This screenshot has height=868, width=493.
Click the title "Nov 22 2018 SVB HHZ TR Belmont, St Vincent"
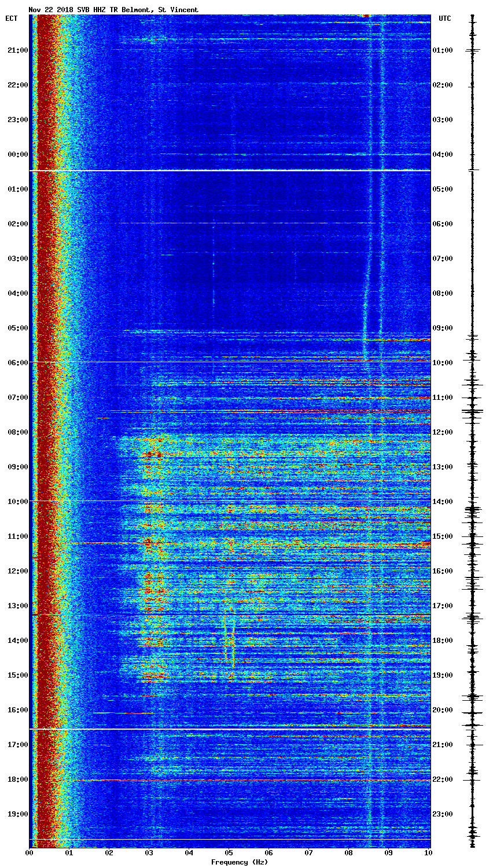click(x=113, y=10)
